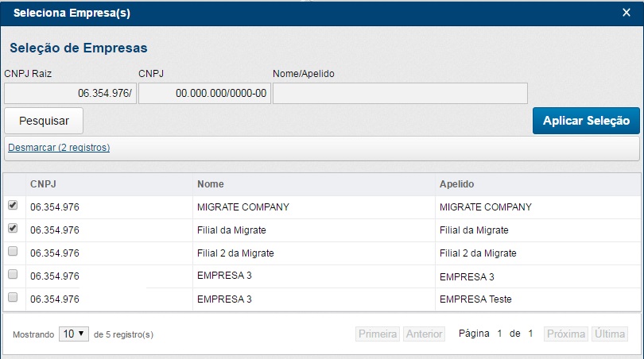Open the records per page dropdown
The width and height of the screenshot is (644, 359).
click(74, 334)
